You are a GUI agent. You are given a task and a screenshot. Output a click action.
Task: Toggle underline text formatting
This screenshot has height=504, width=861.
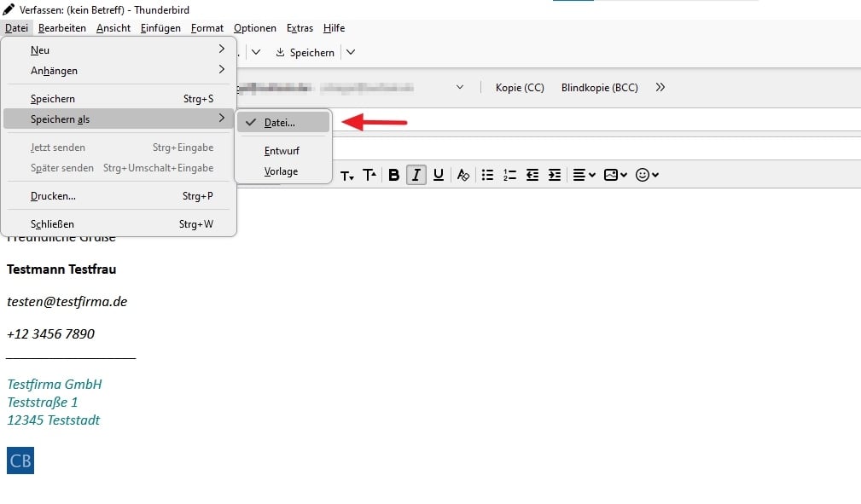tap(438, 175)
